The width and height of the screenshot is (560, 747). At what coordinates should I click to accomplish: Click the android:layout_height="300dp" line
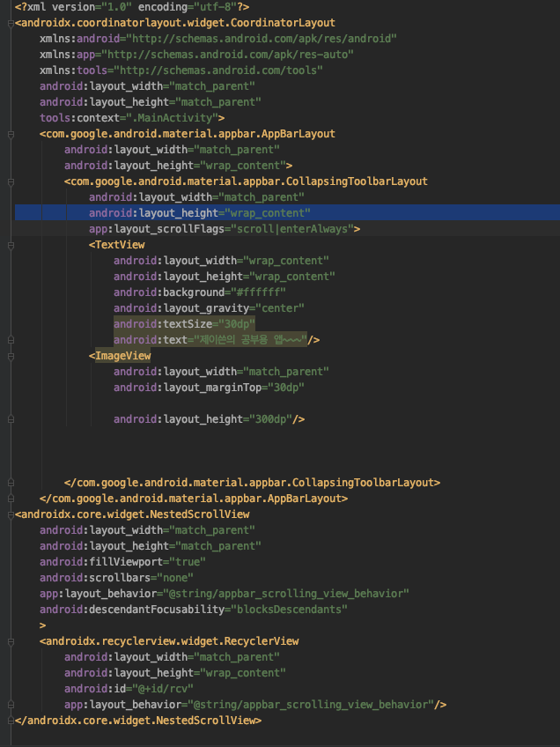click(x=209, y=419)
